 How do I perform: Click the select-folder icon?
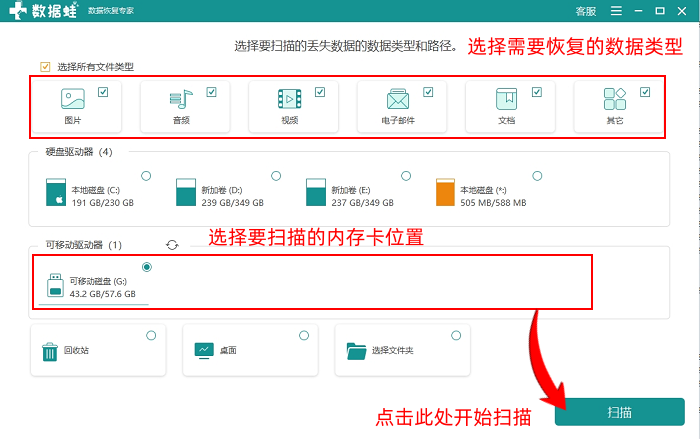356,351
